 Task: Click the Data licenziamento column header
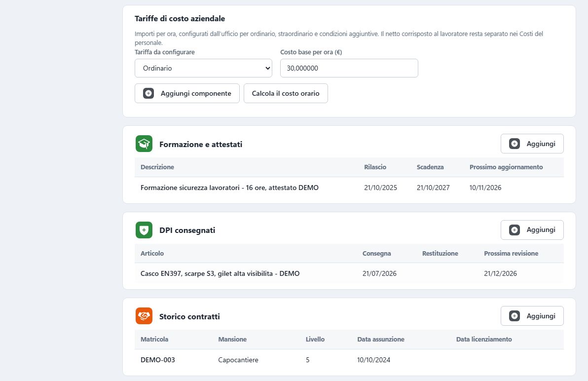click(x=484, y=339)
